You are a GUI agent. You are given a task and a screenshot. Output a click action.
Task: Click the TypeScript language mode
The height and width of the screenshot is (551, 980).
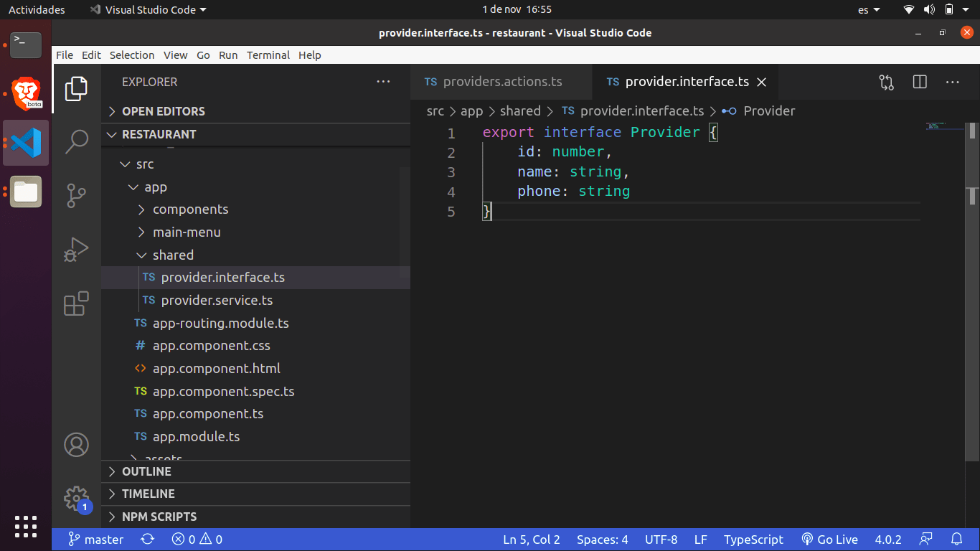pyautogui.click(x=753, y=540)
